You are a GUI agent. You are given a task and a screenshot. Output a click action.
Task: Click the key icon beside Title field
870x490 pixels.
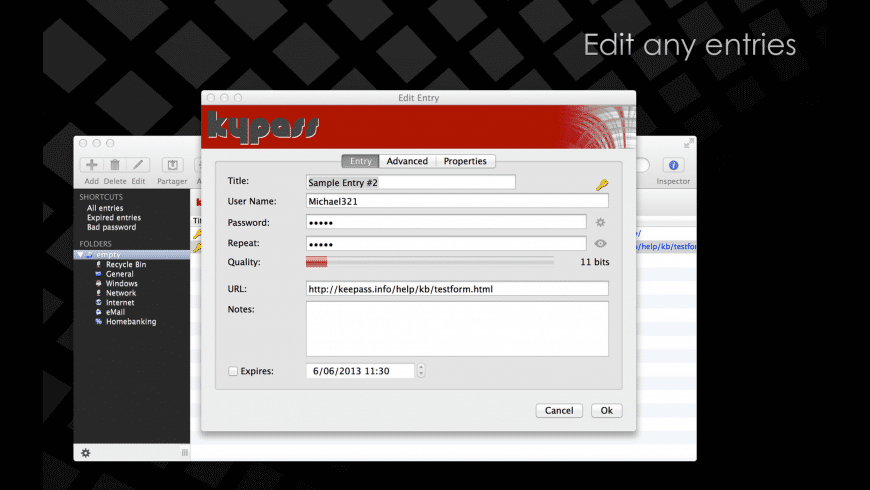601,185
